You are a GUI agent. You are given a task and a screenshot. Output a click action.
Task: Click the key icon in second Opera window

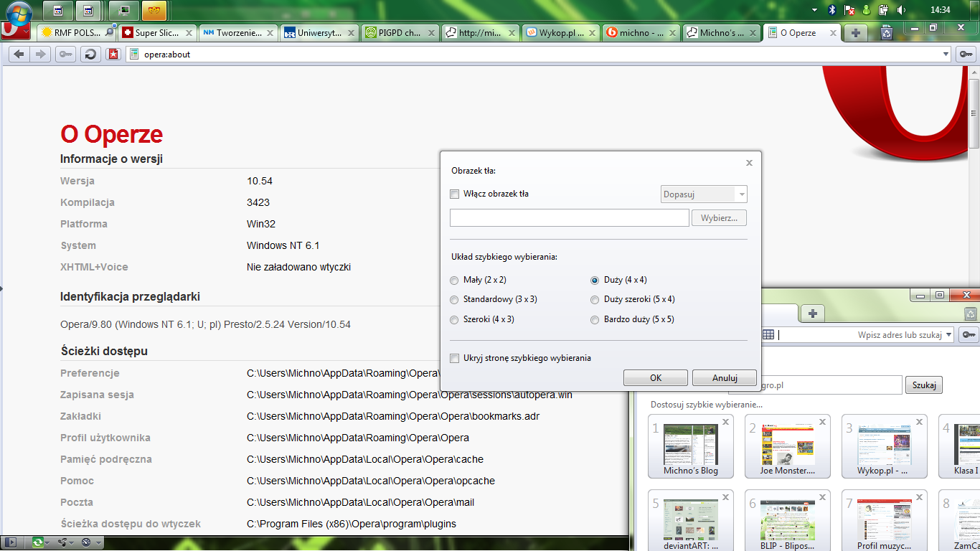(x=969, y=335)
